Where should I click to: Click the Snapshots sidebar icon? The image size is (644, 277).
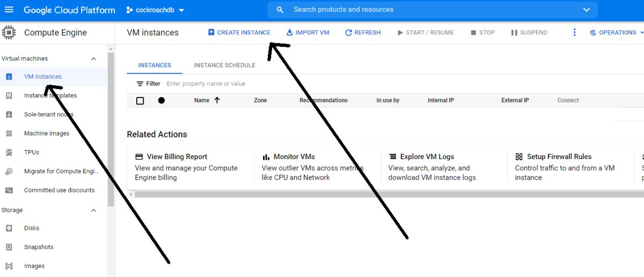point(9,247)
